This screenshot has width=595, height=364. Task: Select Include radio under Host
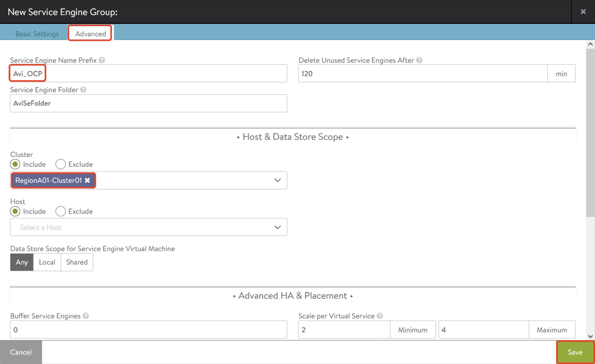point(15,211)
